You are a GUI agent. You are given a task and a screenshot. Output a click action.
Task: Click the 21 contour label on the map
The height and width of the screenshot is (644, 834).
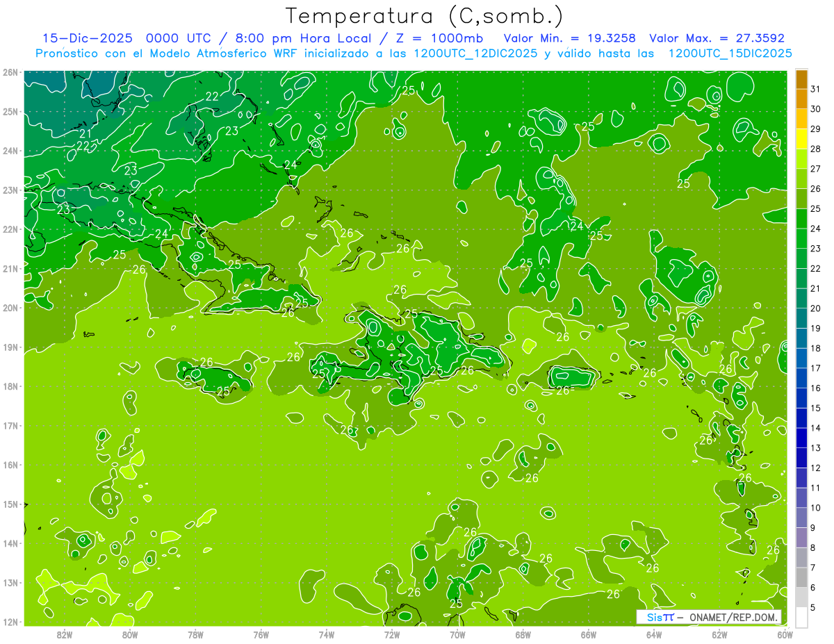point(85,133)
